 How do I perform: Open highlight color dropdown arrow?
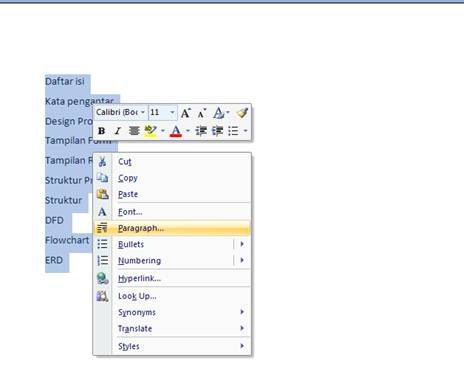click(x=163, y=131)
